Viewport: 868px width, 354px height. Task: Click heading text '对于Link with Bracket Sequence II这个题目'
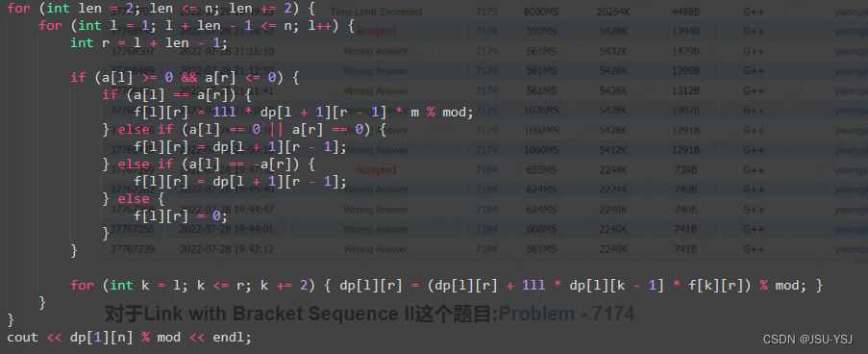click(298, 315)
